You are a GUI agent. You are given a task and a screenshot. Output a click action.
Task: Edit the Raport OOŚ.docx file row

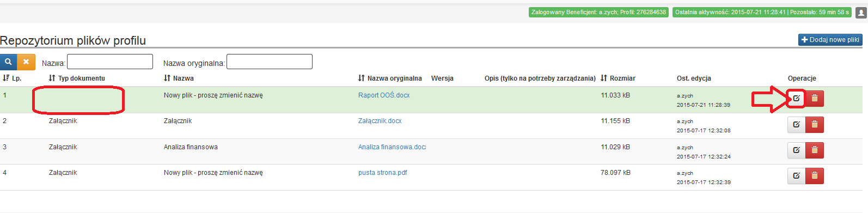tap(796, 99)
